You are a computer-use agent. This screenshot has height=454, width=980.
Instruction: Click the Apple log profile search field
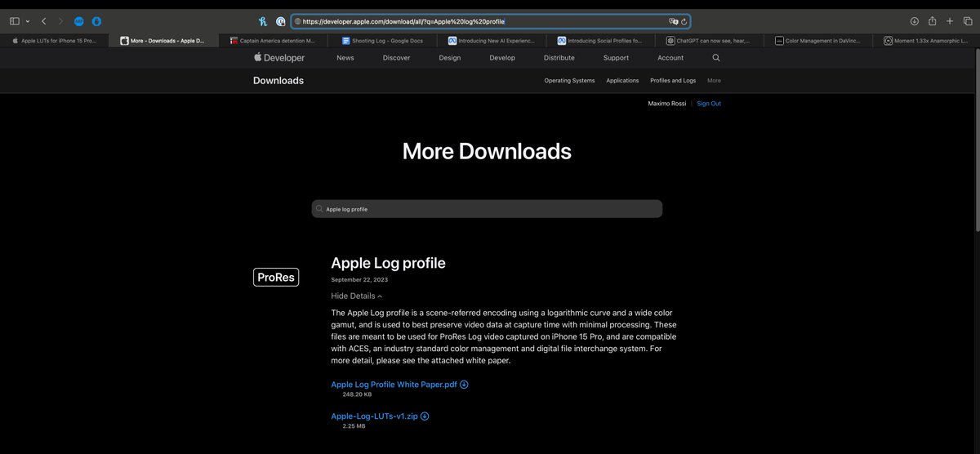(487, 209)
